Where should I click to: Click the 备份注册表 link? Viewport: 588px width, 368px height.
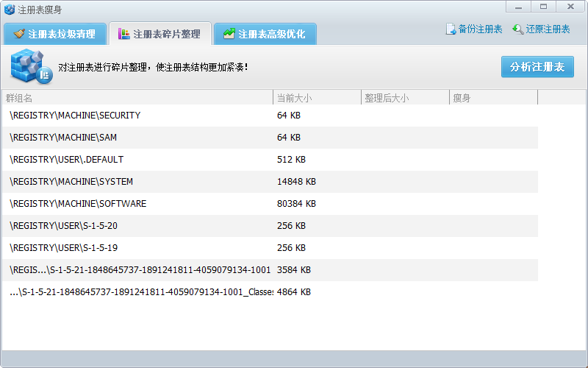480,29
